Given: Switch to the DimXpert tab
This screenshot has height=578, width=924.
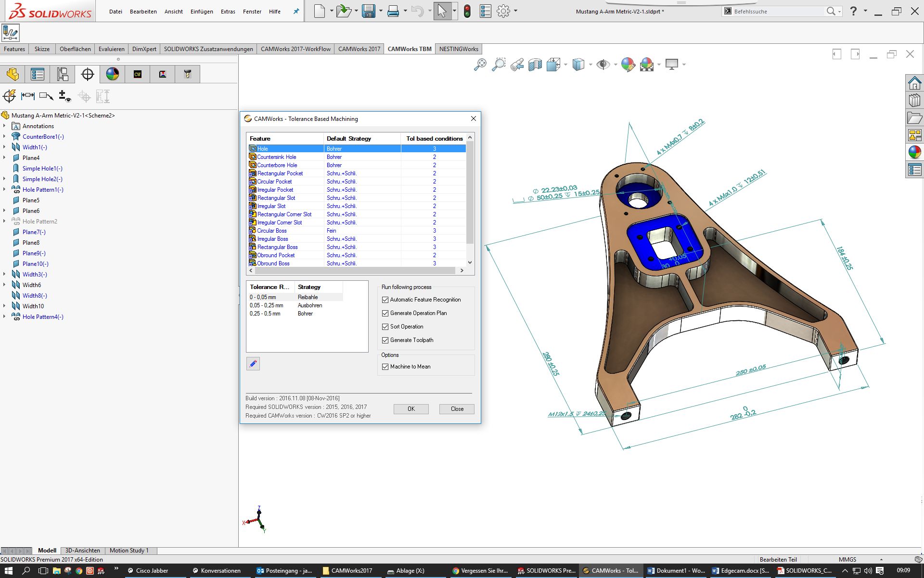Looking at the screenshot, I should tap(144, 49).
